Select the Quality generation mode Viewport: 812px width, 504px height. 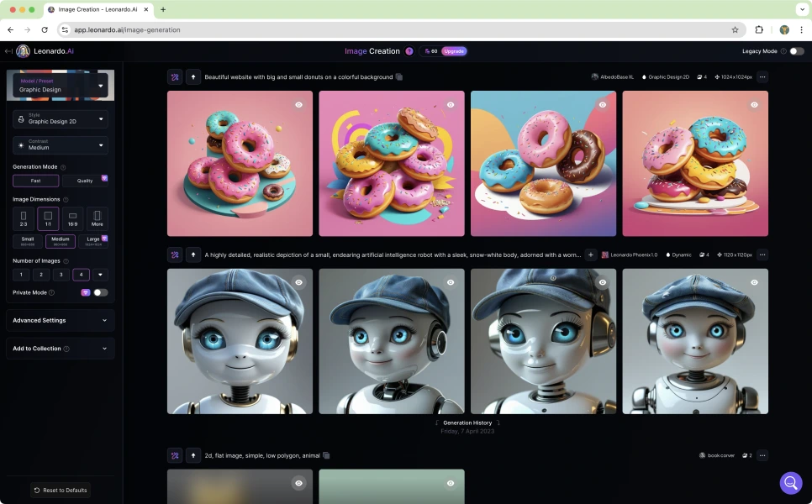[x=85, y=181]
